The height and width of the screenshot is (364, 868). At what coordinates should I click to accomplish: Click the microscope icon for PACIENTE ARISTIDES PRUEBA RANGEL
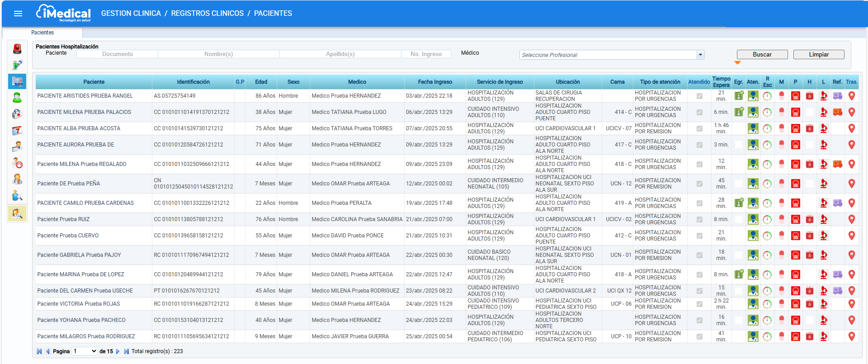[x=824, y=96]
